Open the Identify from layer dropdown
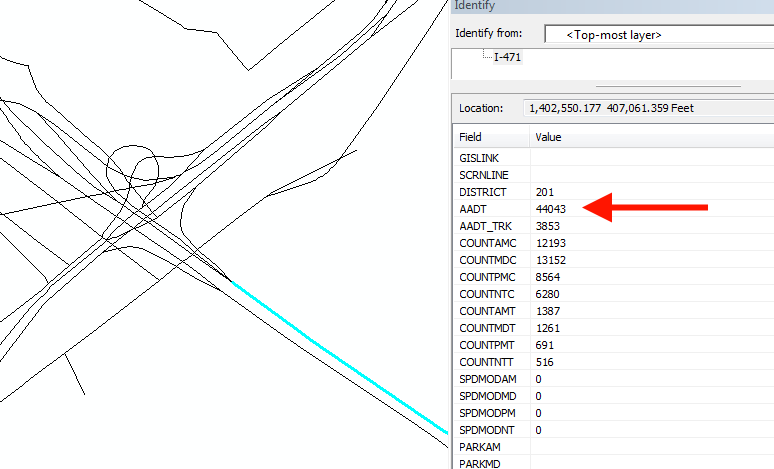The image size is (774, 469). [659, 35]
